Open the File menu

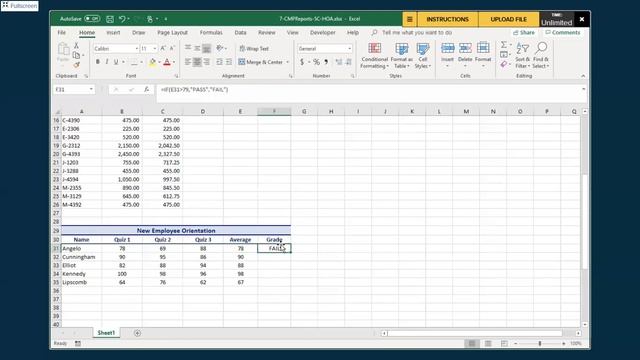[62, 32]
